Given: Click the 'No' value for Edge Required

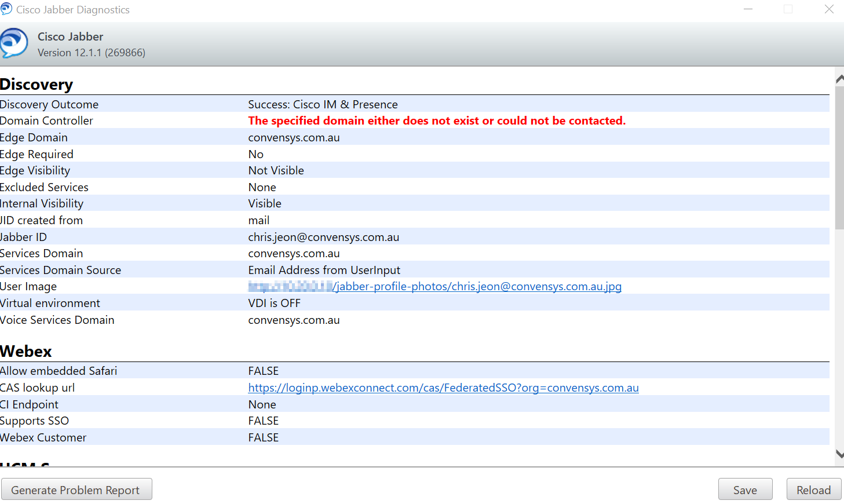Looking at the screenshot, I should 255,154.
